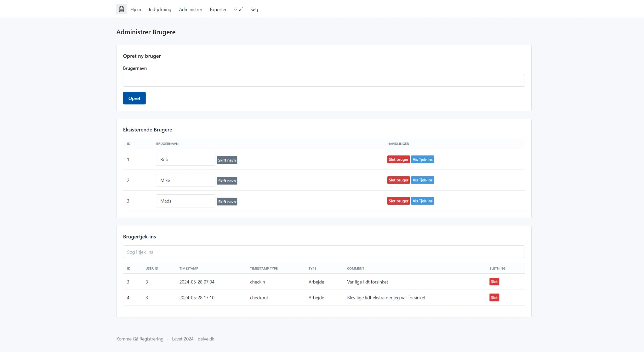Screen dimensions: 644x352
Task: Click the HANDLINGER column header
Action: (x=398, y=144)
